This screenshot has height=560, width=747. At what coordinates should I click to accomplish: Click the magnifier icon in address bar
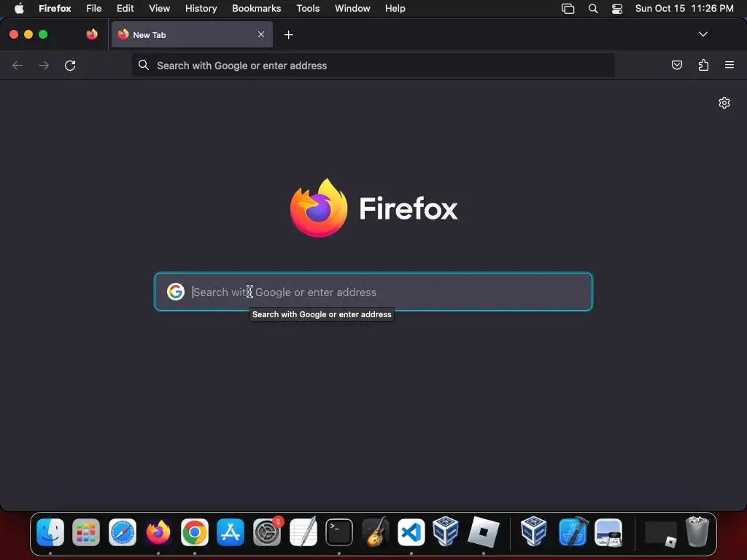click(x=144, y=65)
